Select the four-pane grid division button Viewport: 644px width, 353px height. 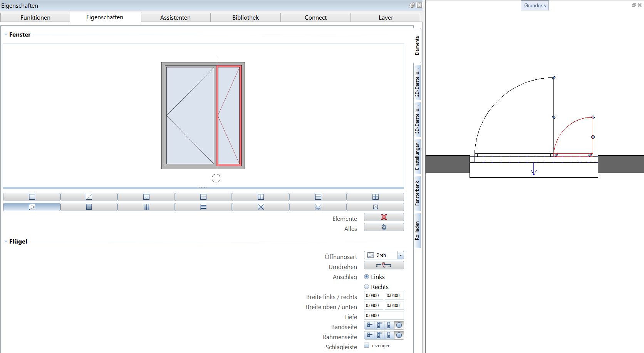375,197
